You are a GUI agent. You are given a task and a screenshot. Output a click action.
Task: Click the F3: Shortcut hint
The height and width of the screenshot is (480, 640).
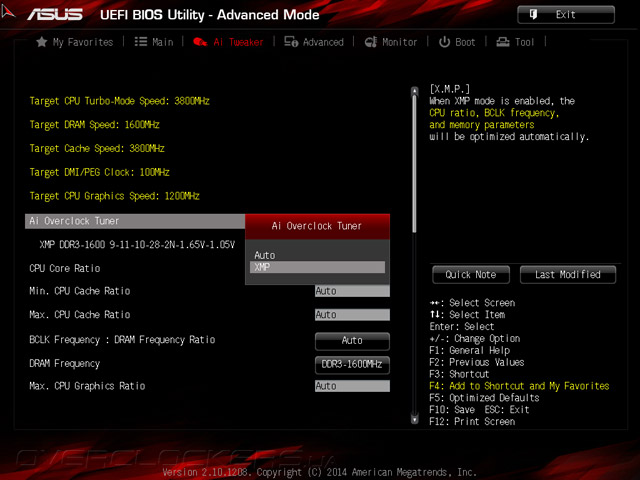coord(459,374)
